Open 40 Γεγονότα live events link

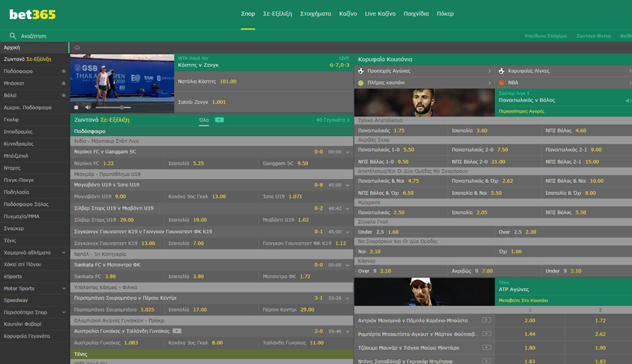333,120
